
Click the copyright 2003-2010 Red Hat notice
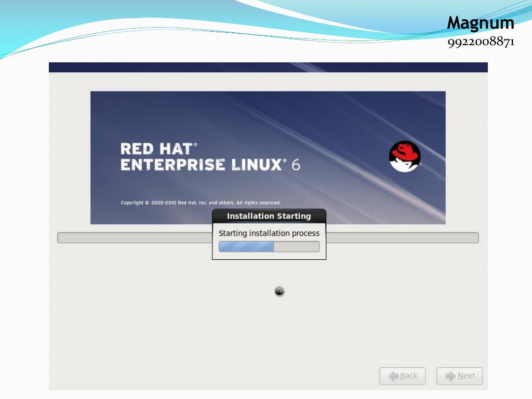[x=201, y=203]
